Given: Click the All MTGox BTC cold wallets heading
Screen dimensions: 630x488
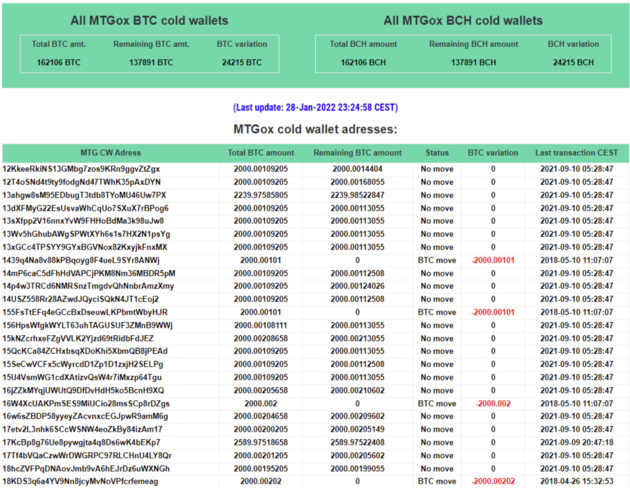Looking at the screenshot, I should coord(149,20).
